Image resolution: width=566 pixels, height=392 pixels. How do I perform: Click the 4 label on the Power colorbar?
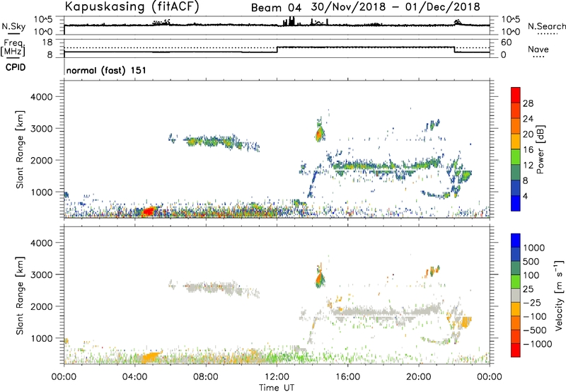click(x=525, y=196)
